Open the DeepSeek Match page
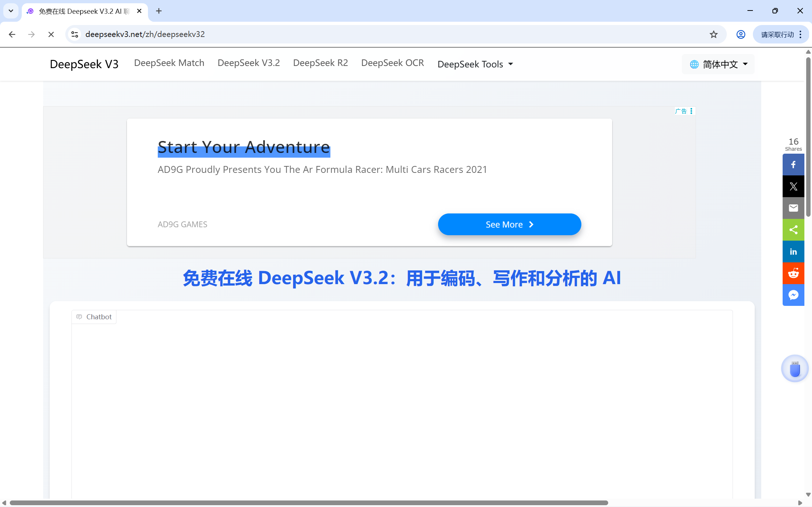 point(169,63)
